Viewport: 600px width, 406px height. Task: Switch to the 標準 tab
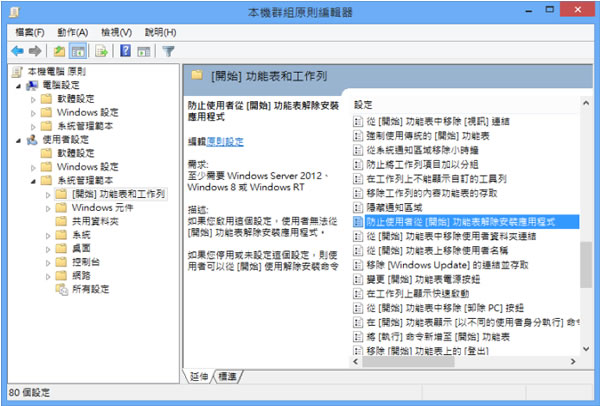[x=227, y=377]
